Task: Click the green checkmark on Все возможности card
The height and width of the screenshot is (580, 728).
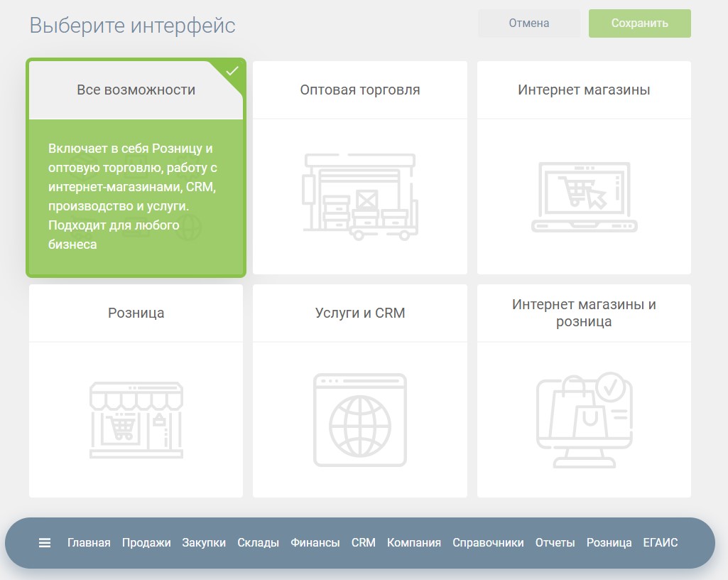Action: click(232, 71)
